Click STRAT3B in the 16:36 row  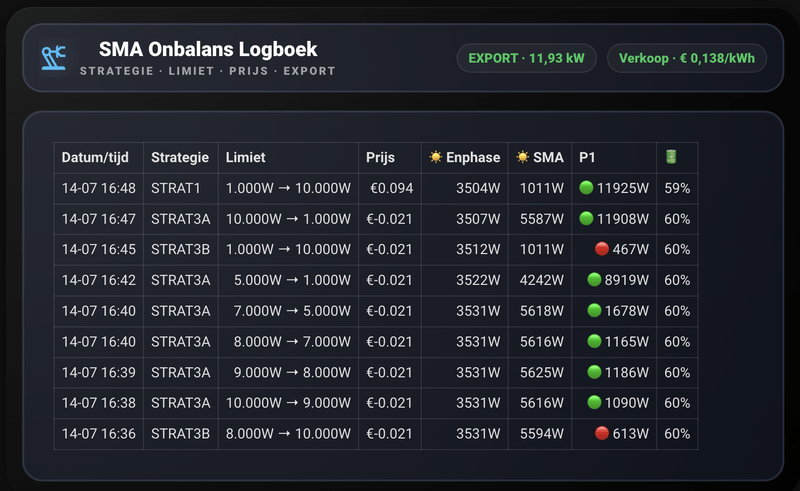(181, 434)
